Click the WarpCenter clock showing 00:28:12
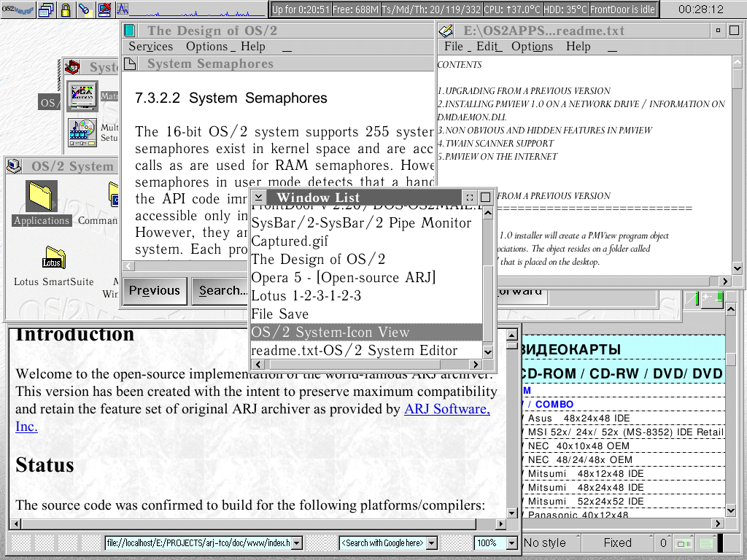 point(701,9)
